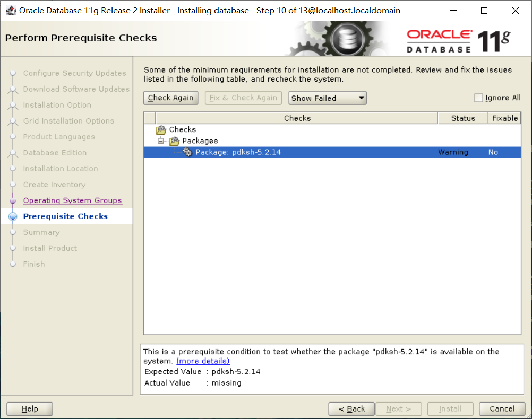Click the Prerequisite Checks step bullet icon
This screenshot has height=419, width=532.
click(13, 216)
